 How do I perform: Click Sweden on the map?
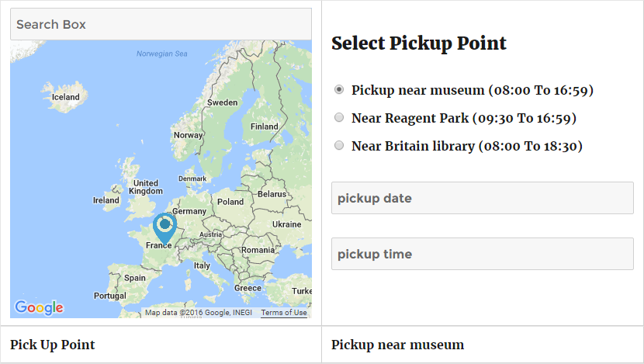[x=222, y=102]
